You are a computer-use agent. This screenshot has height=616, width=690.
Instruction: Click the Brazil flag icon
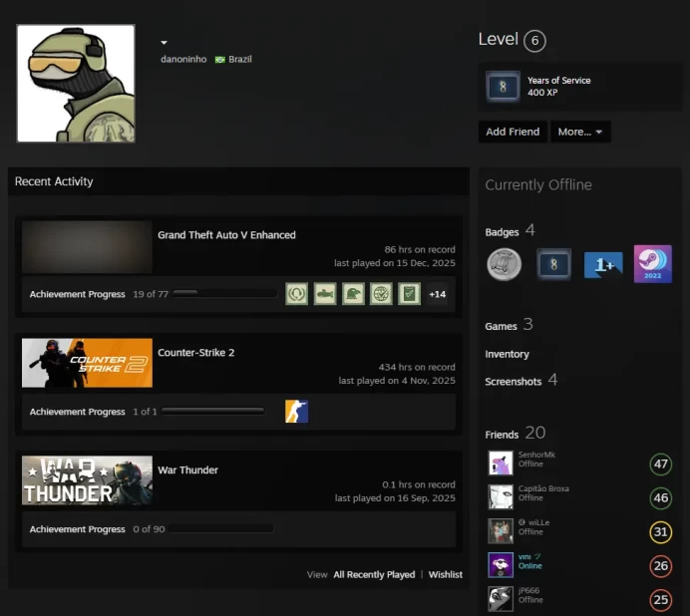[219, 60]
